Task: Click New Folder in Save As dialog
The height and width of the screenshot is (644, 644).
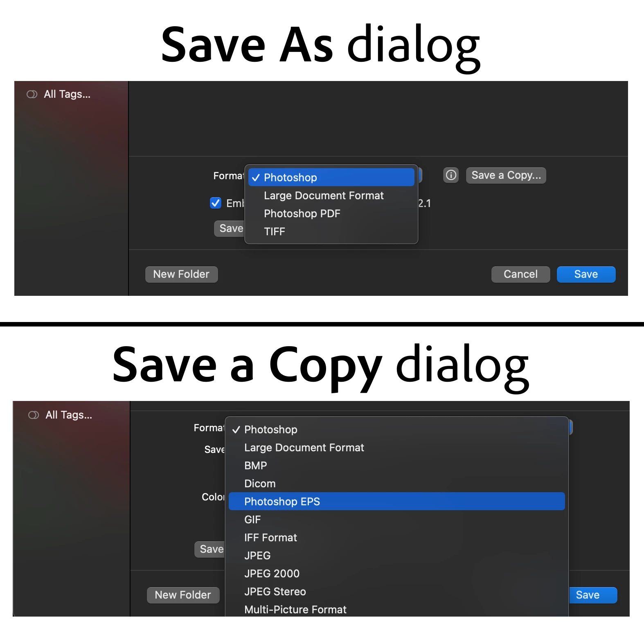Action: (x=181, y=274)
